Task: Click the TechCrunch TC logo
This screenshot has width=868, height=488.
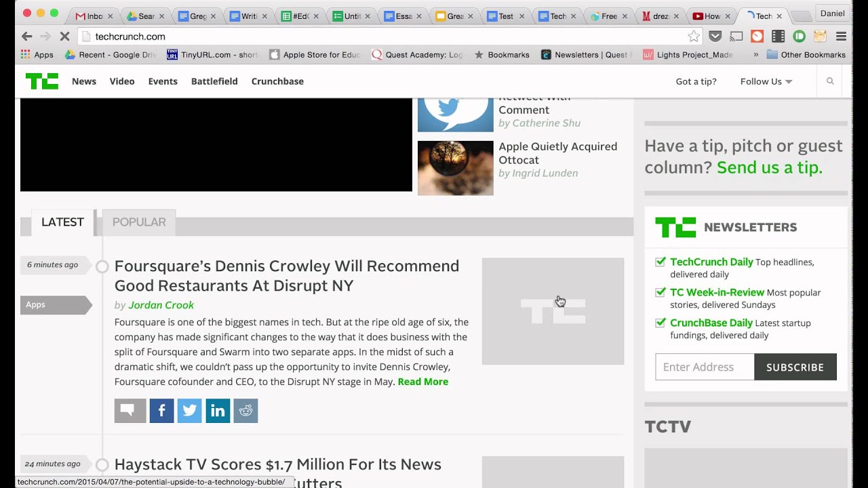Action: point(42,81)
